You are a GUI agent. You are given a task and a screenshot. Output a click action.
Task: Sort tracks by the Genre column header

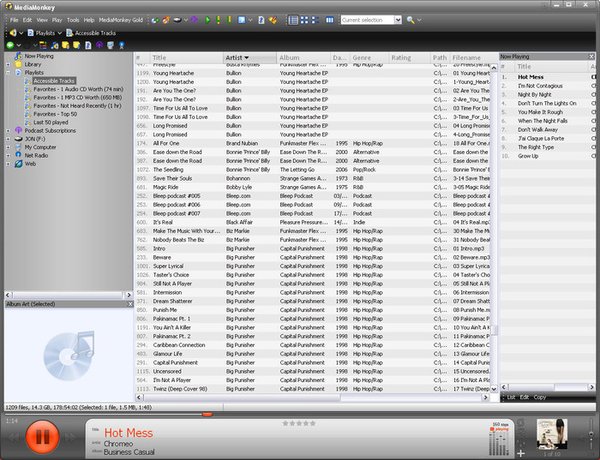369,58
